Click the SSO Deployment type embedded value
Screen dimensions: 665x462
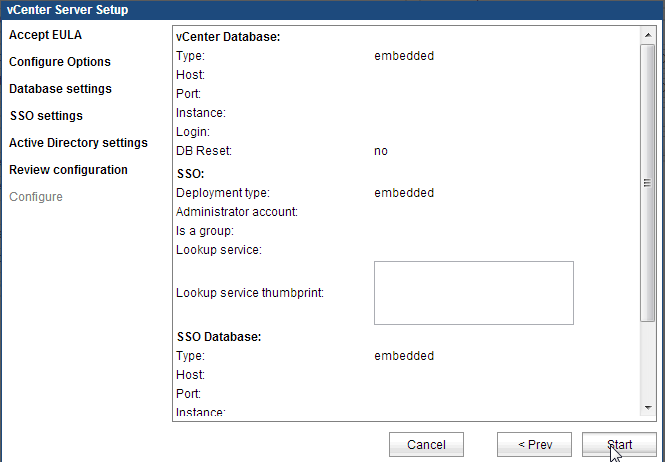[x=404, y=192]
